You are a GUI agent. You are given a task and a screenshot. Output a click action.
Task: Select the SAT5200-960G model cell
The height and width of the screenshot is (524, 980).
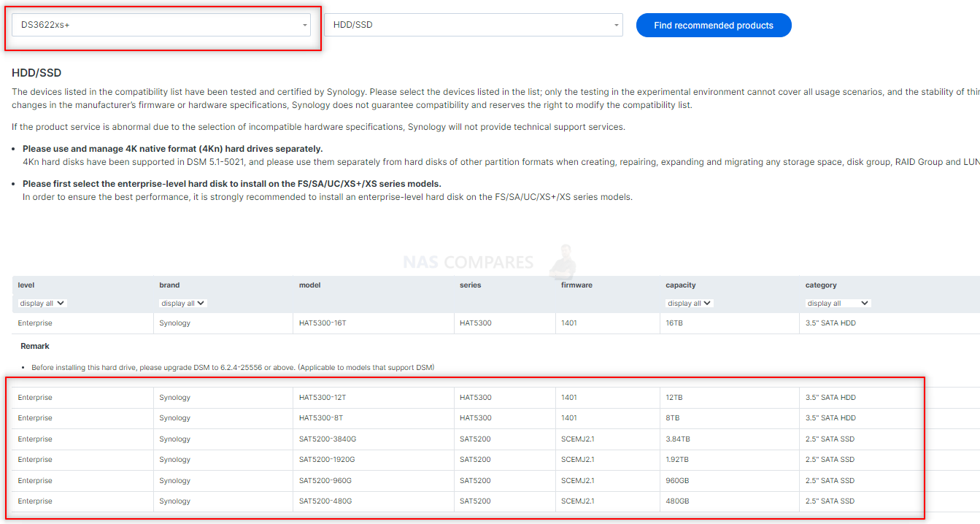pos(325,481)
